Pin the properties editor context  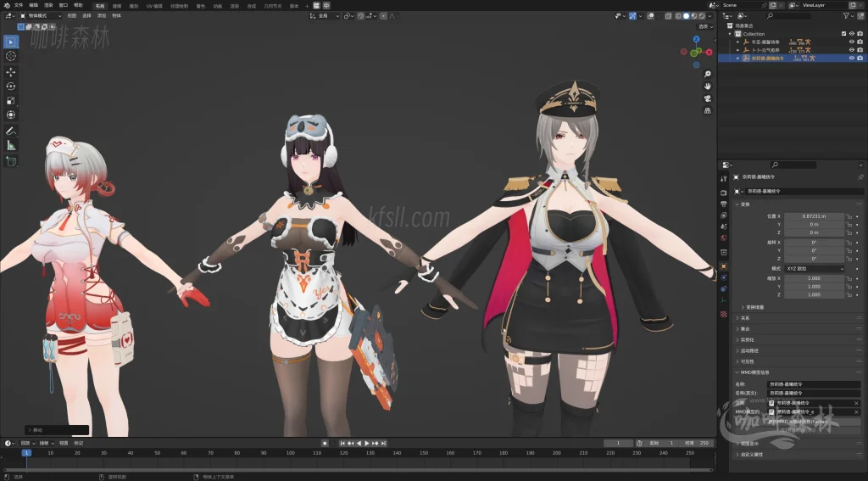coord(860,176)
